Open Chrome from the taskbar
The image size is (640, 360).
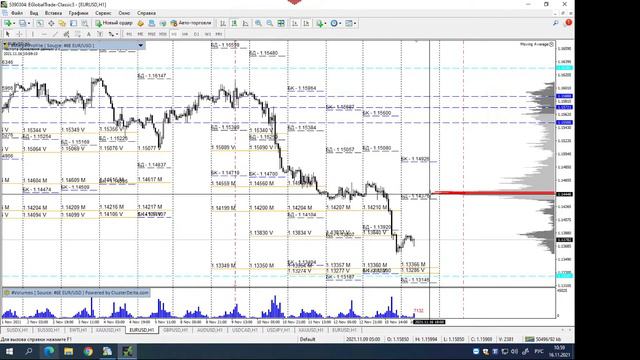coord(88,351)
